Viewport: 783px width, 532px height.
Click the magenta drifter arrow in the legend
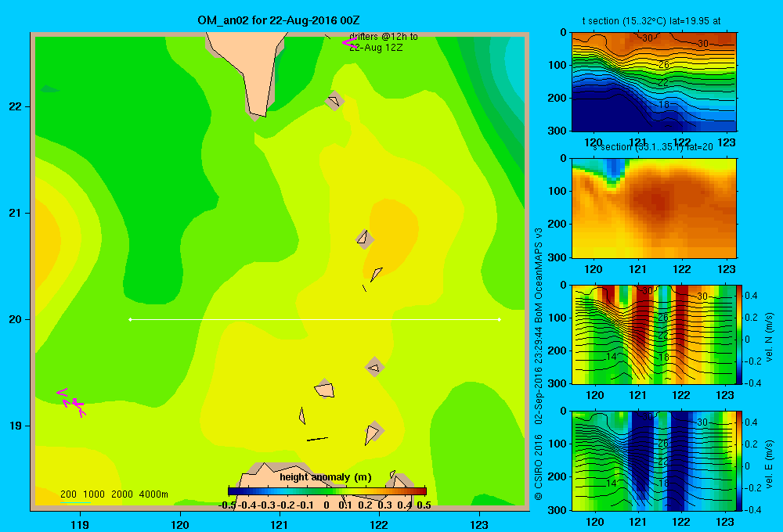349,43
